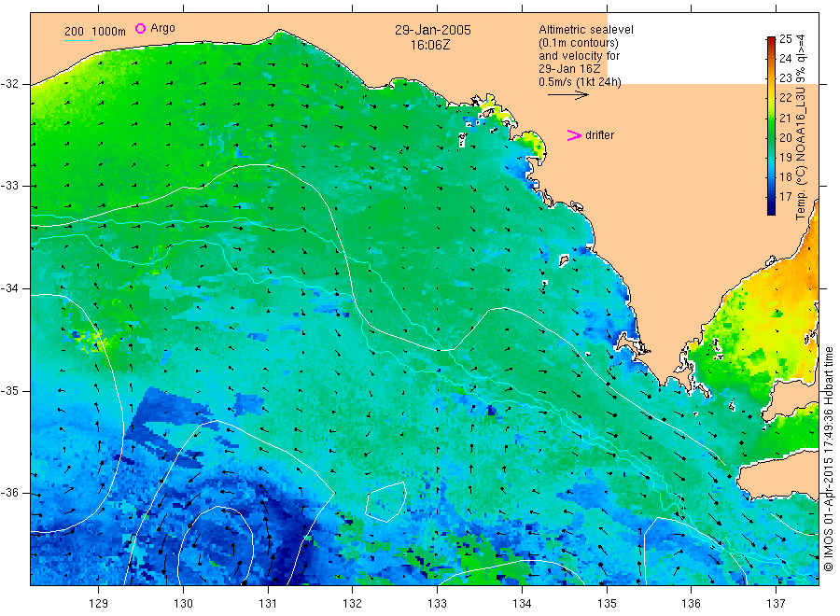Image resolution: width=840 pixels, height=616 pixels.
Task: Click the longitude label 131
Action: tap(268, 604)
